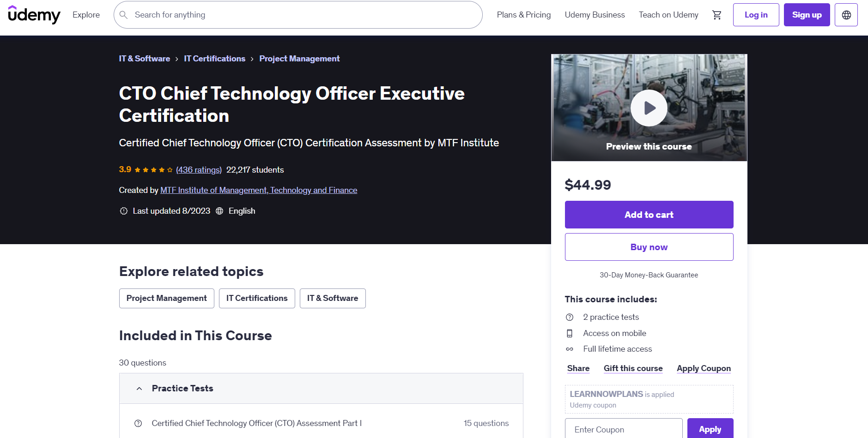Viewport: 868px width, 438px height.
Task: Select the IT & Software topic chip
Action: pyautogui.click(x=333, y=298)
